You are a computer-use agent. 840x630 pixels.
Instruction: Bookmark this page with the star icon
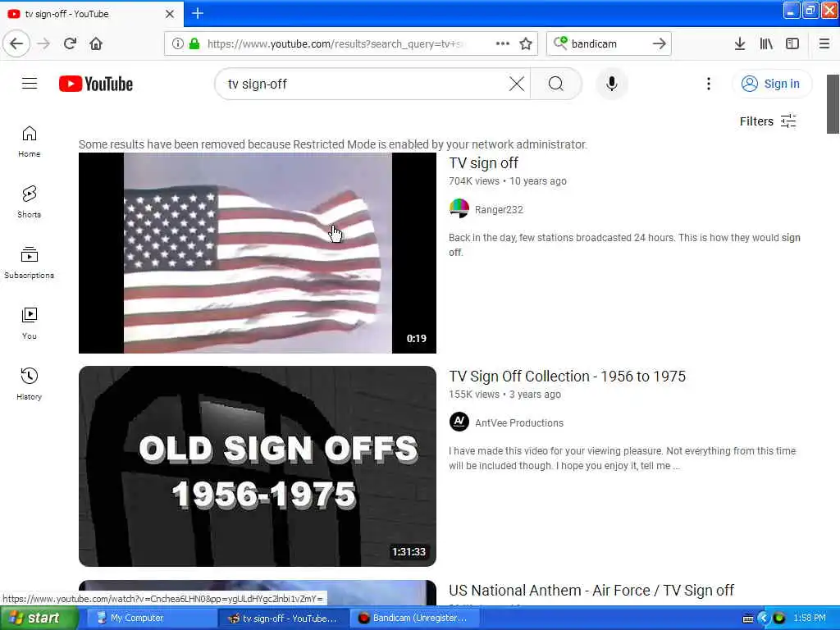(526, 43)
